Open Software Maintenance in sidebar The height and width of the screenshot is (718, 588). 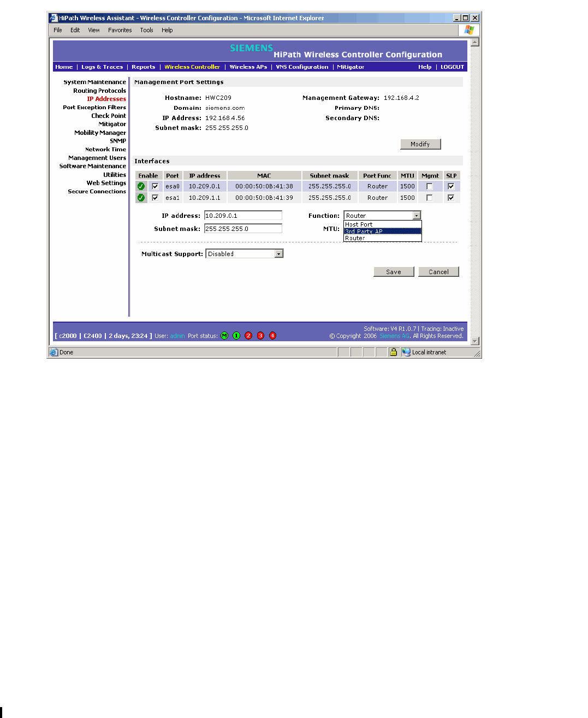[x=93, y=166]
